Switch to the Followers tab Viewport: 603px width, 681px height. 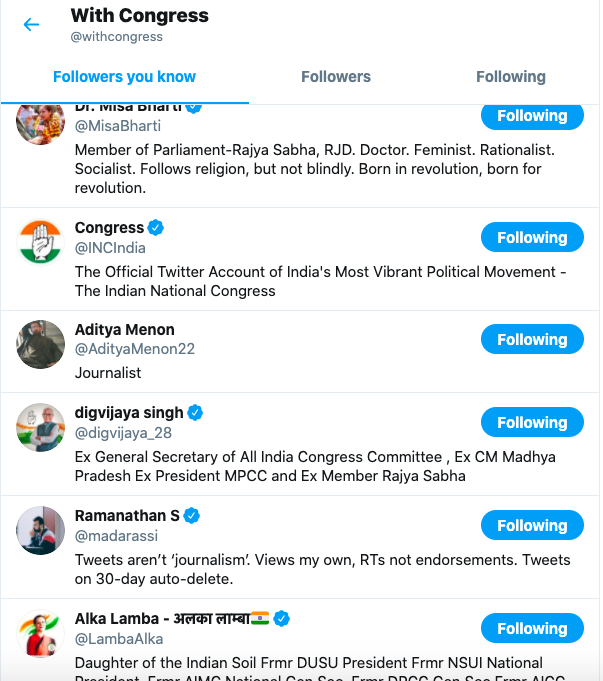(336, 76)
